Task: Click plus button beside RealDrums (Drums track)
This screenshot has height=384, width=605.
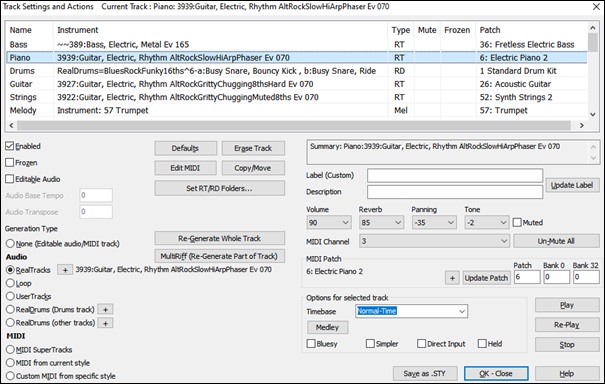Action: [105, 310]
